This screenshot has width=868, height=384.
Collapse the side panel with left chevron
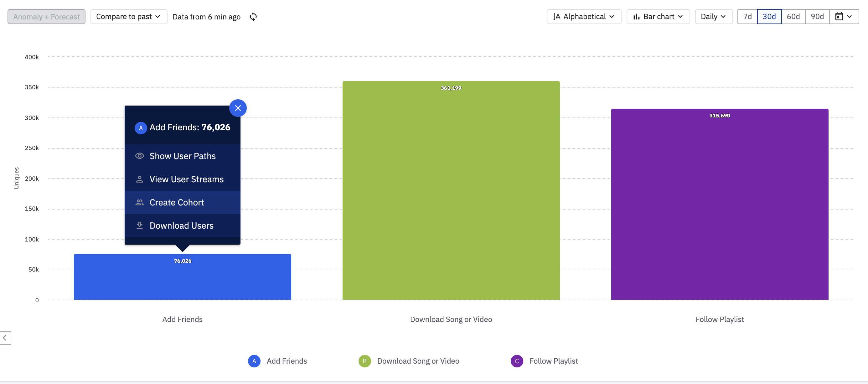pyautogui.click(x=5, y=337)
